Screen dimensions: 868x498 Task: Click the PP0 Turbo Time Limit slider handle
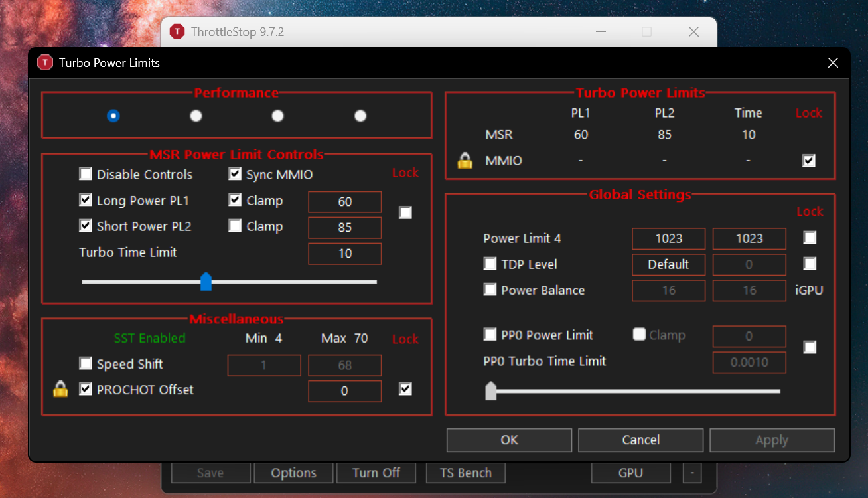(491, 390)
